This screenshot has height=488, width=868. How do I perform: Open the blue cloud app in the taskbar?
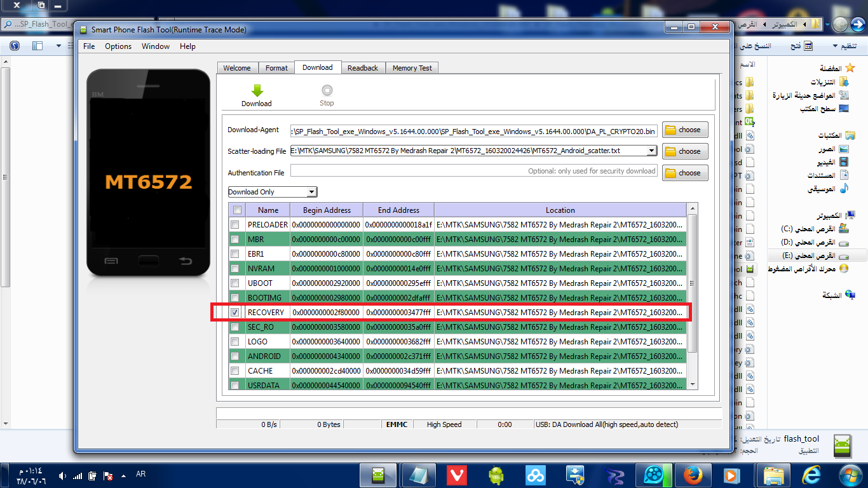pos(535,475)
